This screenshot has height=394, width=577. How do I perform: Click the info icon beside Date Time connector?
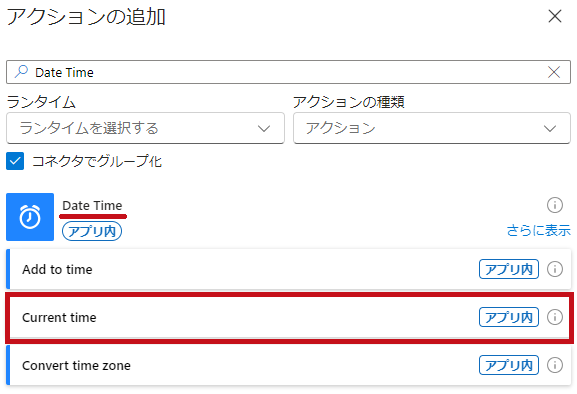(555, 205)
